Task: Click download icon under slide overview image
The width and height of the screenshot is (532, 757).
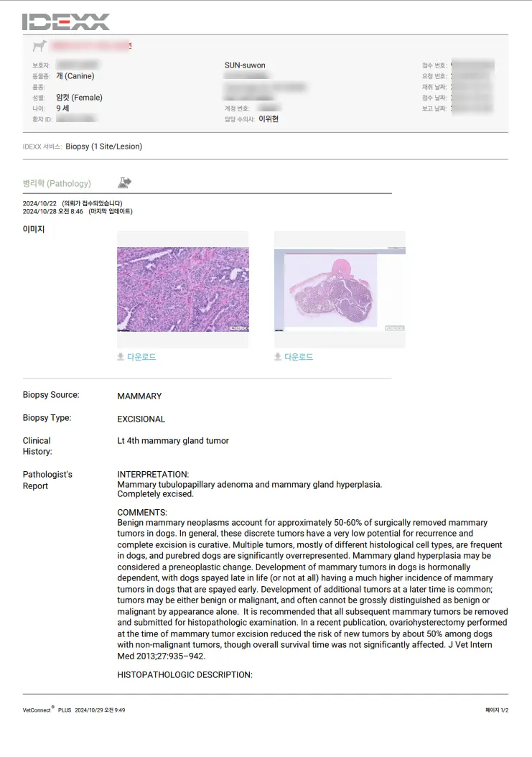Action: [278, 357]
